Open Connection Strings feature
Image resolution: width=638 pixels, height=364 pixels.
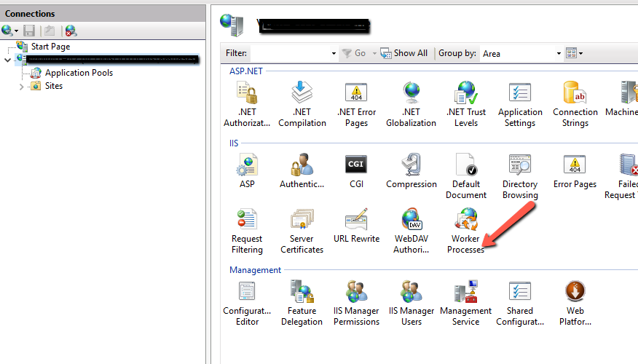click(575, 104)
